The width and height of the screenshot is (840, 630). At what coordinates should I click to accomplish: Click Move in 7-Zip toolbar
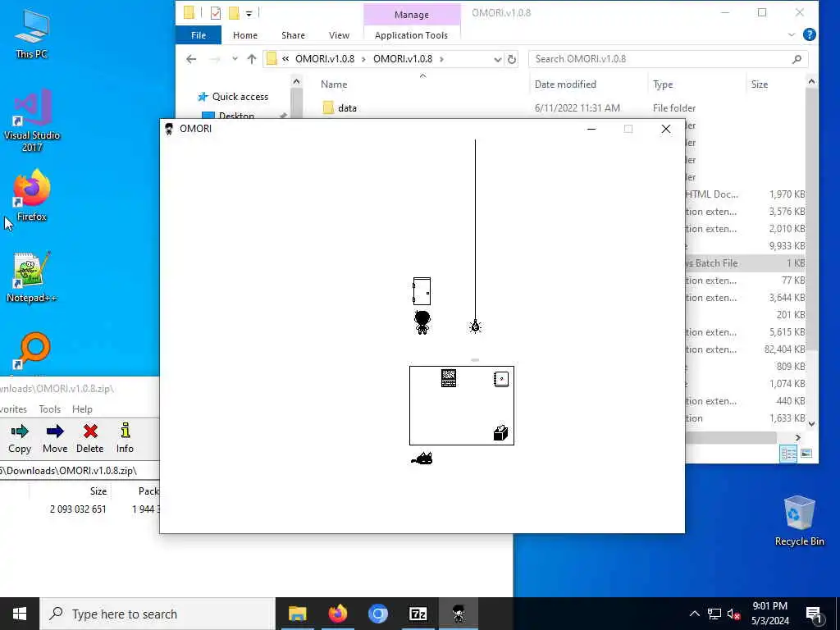click(55, 439)
